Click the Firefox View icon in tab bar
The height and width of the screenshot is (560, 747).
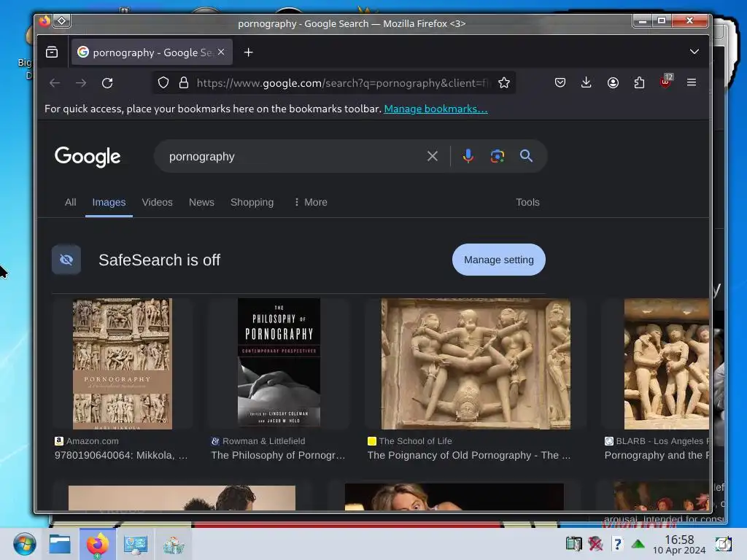(52, 52)
